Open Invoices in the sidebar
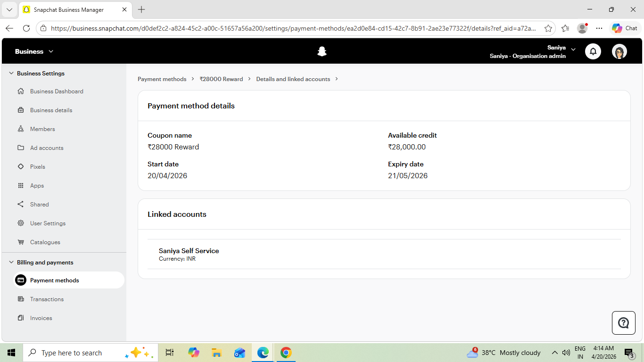 click(x=41, y=318)
